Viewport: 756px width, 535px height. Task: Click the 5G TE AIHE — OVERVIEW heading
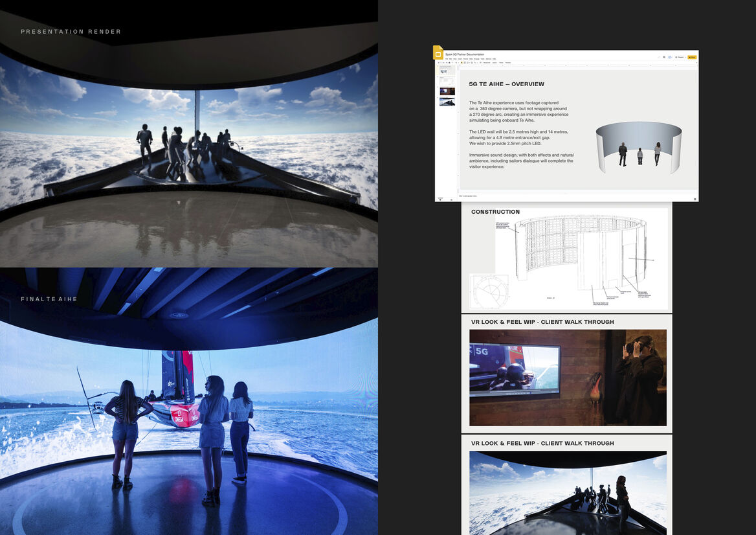(x=506, y=84)
